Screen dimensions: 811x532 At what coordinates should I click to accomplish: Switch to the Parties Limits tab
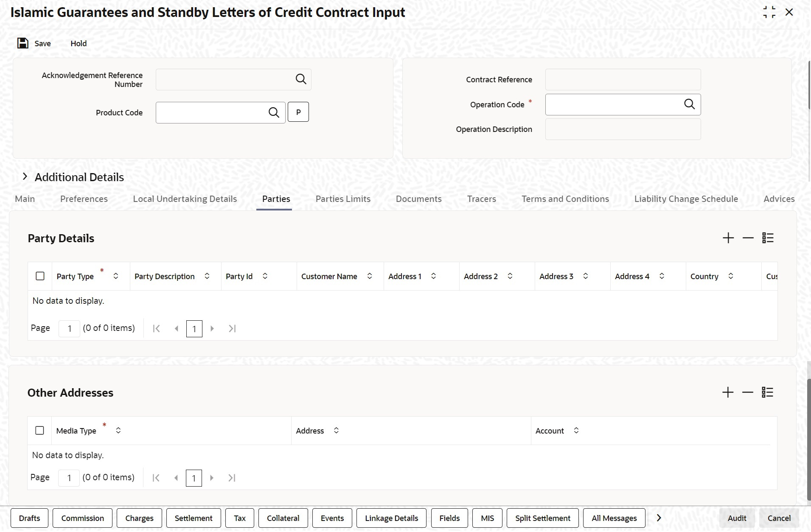click(x=343, y=199)
